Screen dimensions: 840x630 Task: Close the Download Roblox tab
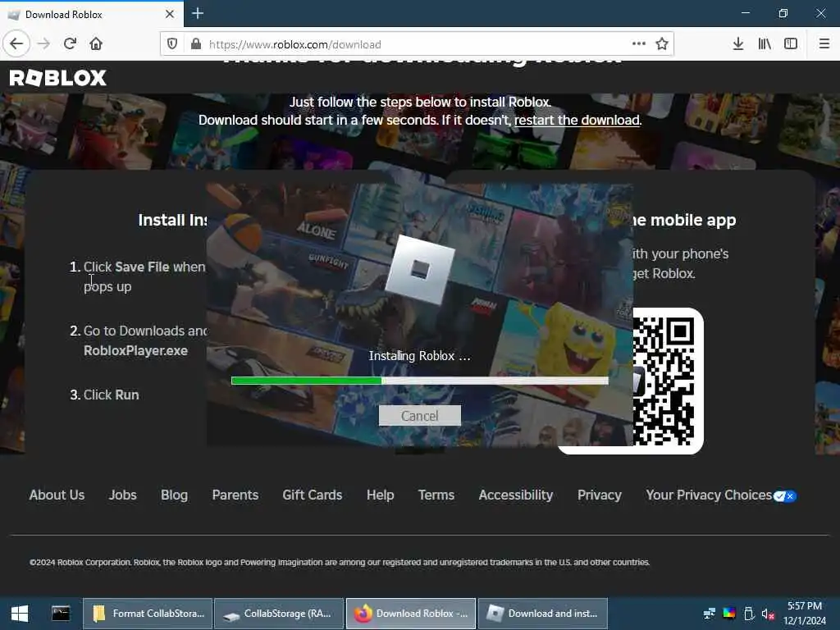pos(170,14)
